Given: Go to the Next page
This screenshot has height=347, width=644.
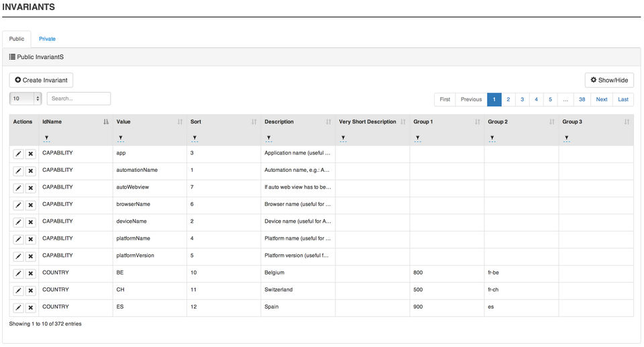Looking at the screenshot, I should [602, 99].
